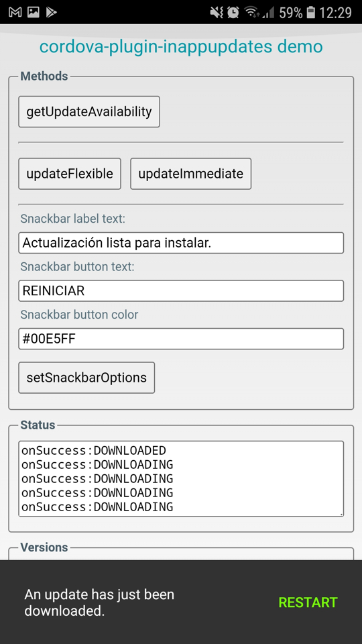Tap the Gmail notification icon

[15, 12]
